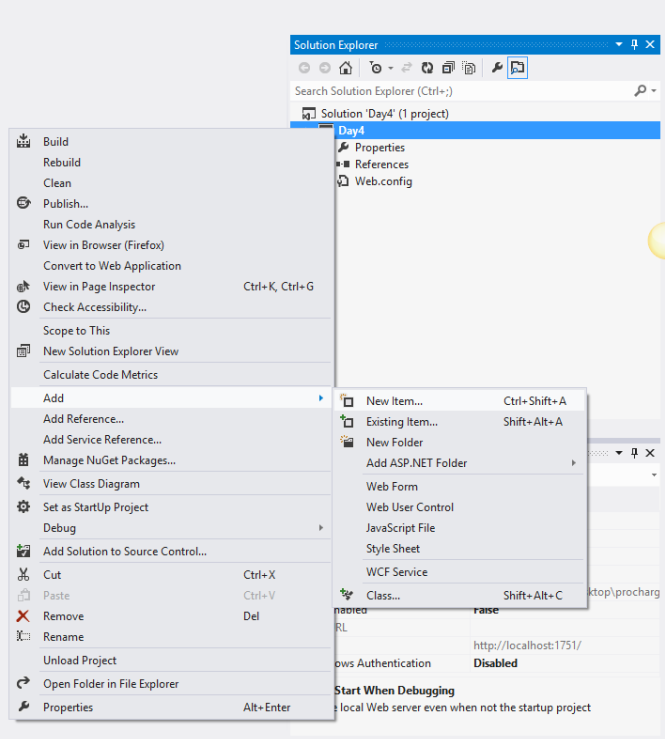
Task: Click the red Remove X icon
Action: [x=23, y=616]
